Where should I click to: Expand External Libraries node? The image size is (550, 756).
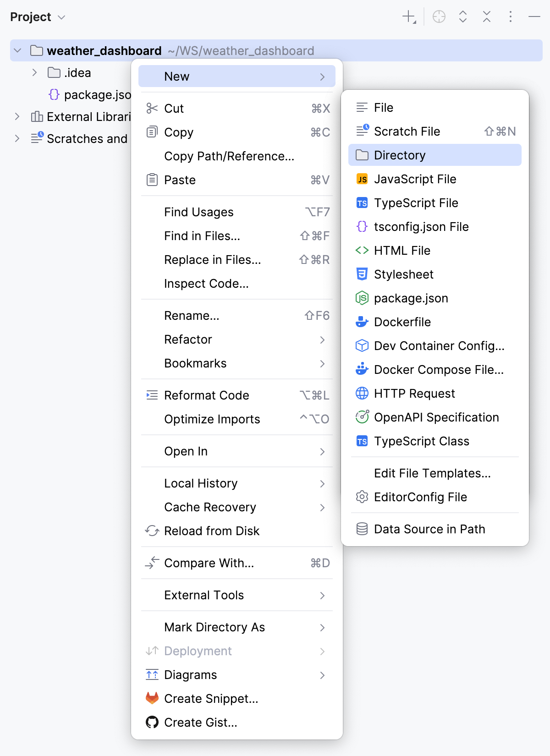point(17,116)
